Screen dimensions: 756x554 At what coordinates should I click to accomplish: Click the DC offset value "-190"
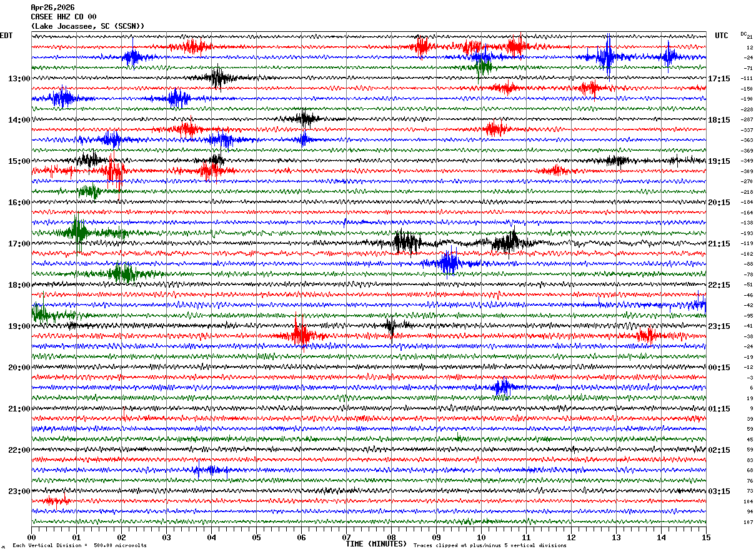(x=747, y=99)
